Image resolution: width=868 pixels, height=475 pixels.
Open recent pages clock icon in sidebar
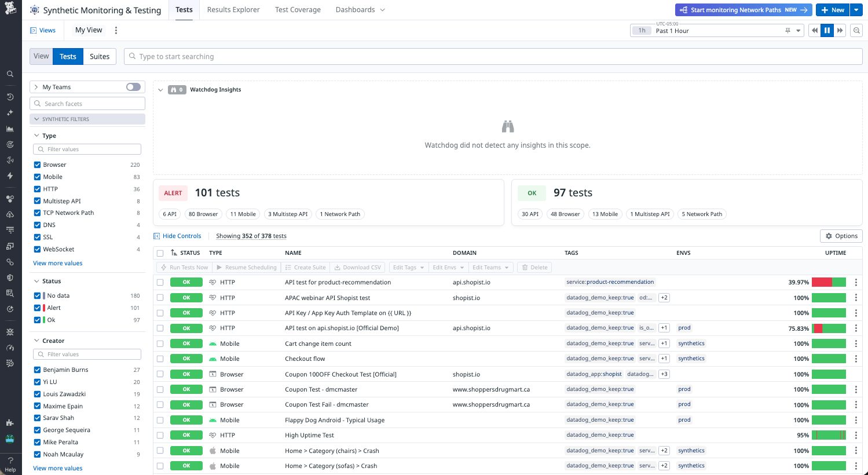[x=10, y=97]
